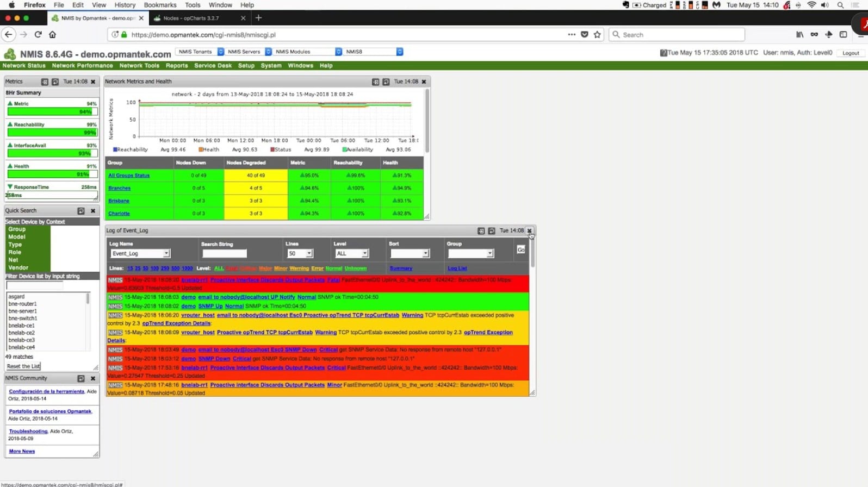Close the Quick Search panel

tap(93, 211)
